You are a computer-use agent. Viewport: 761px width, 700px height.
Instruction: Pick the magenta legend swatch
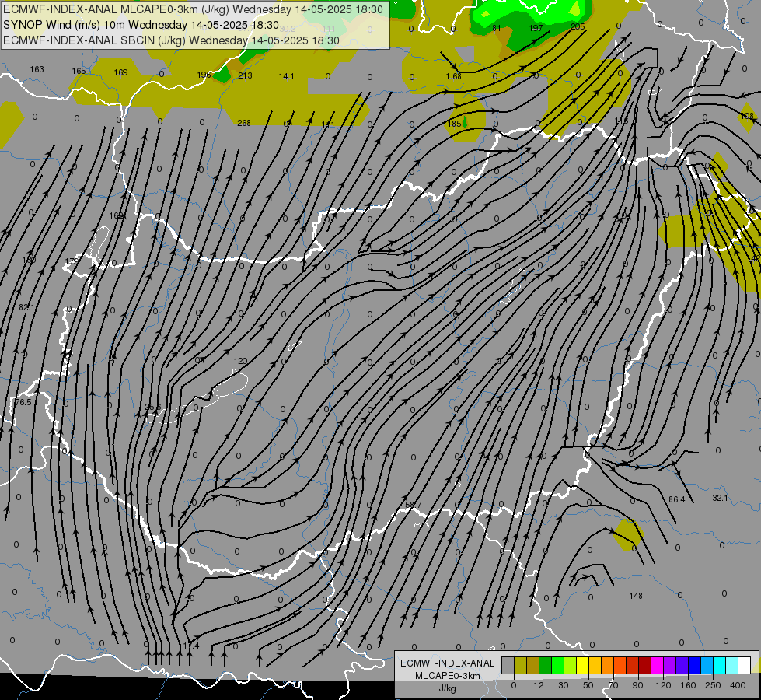tap(658, 665)
